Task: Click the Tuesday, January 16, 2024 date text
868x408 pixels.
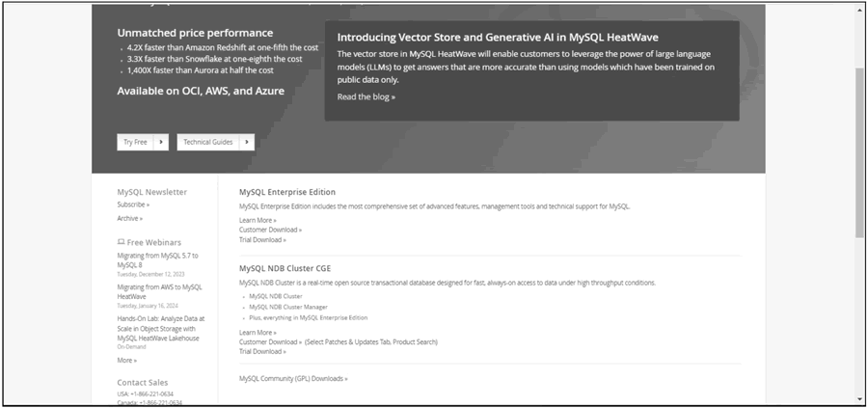Action: 148,306
